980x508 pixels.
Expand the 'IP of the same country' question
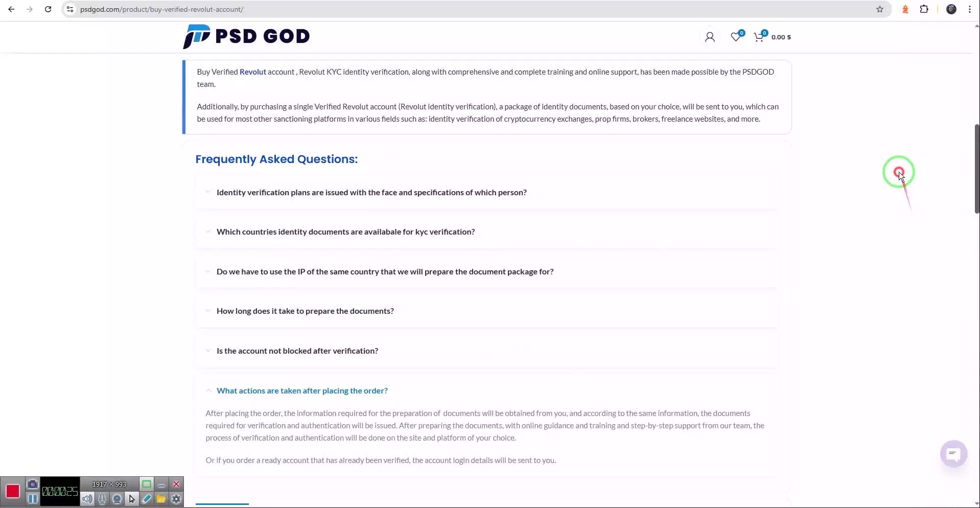486,272
